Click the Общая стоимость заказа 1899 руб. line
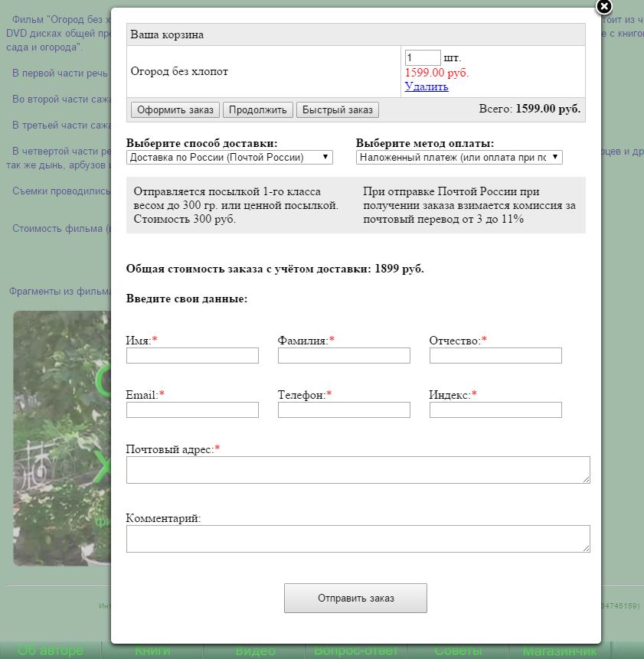Viewport: 644px width, 659px height. (x=275, y=269)
